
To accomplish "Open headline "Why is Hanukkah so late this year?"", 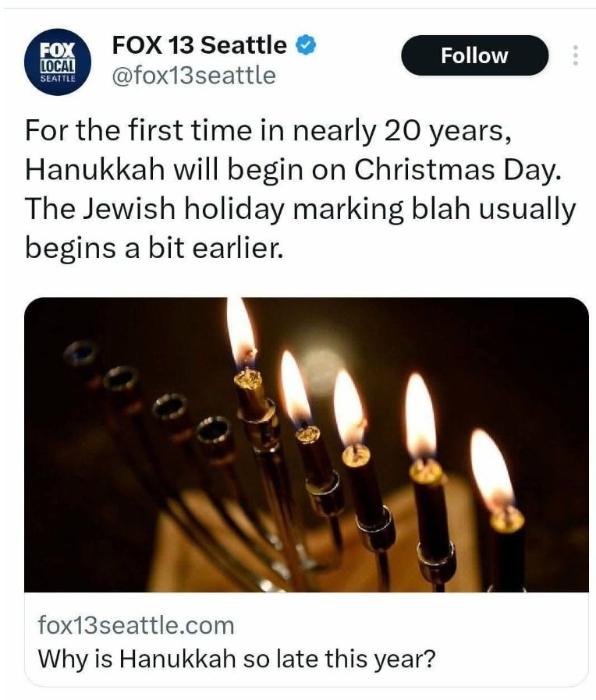I will 237,658.
